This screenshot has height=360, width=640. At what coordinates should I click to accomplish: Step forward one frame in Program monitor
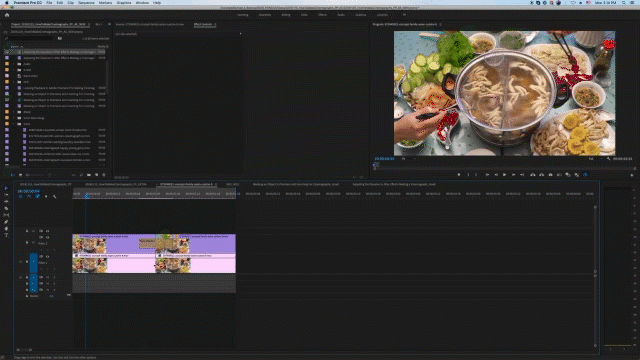[x=513, y=175]
